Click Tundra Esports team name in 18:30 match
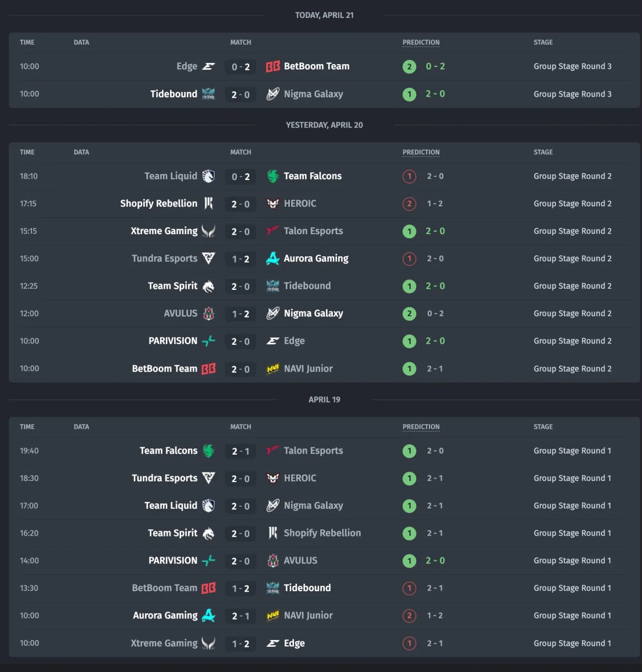Viewport: 642px width, 672px height. point(164,478)
